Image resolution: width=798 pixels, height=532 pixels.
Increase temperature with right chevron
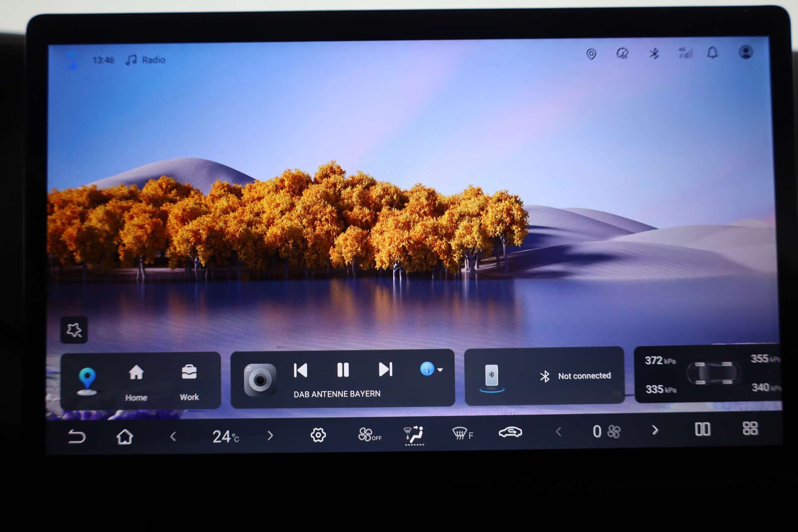click(270, 436)
